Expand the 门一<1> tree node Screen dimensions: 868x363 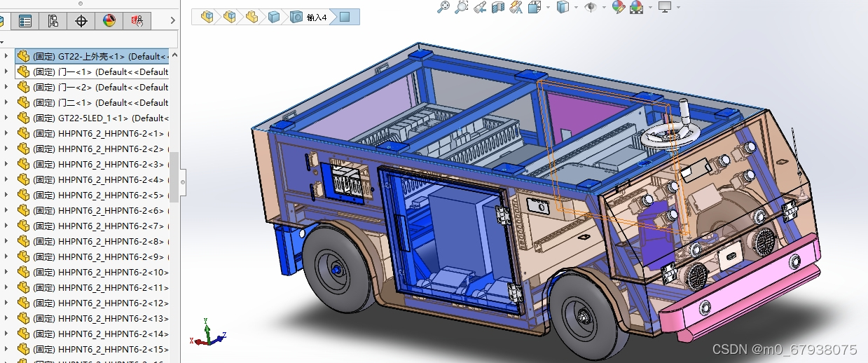click(6, 71)
